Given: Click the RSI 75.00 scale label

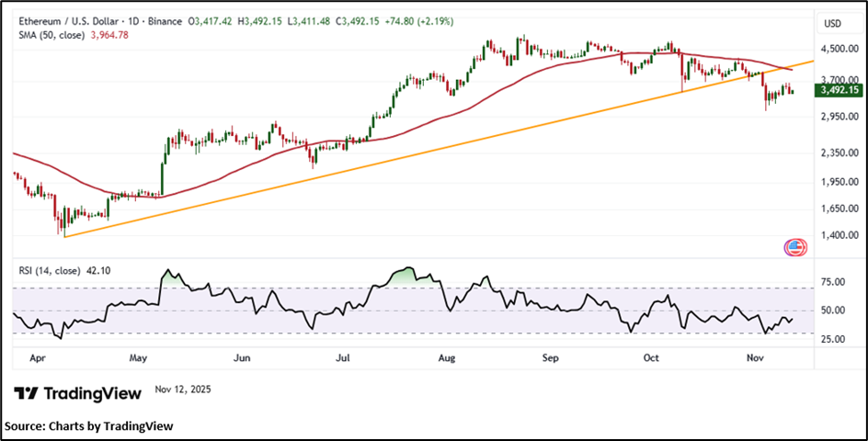Looking at the screenshot, I should pos(832,283).
